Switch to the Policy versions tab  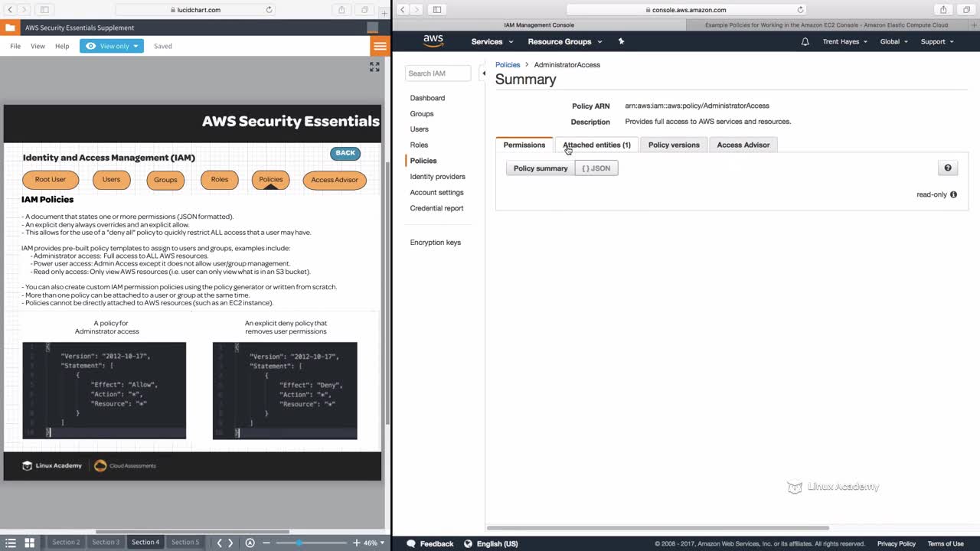[674, 145]
